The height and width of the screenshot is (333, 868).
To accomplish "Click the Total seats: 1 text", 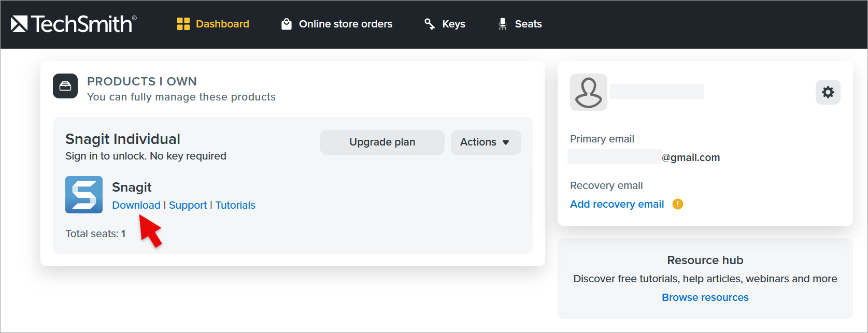I will (x=95, y=234).
